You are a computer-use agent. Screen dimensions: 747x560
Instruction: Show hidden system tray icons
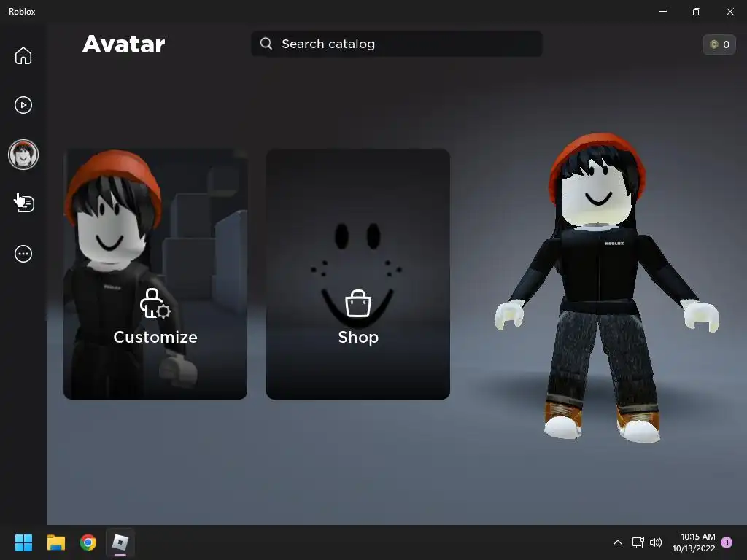617,542
